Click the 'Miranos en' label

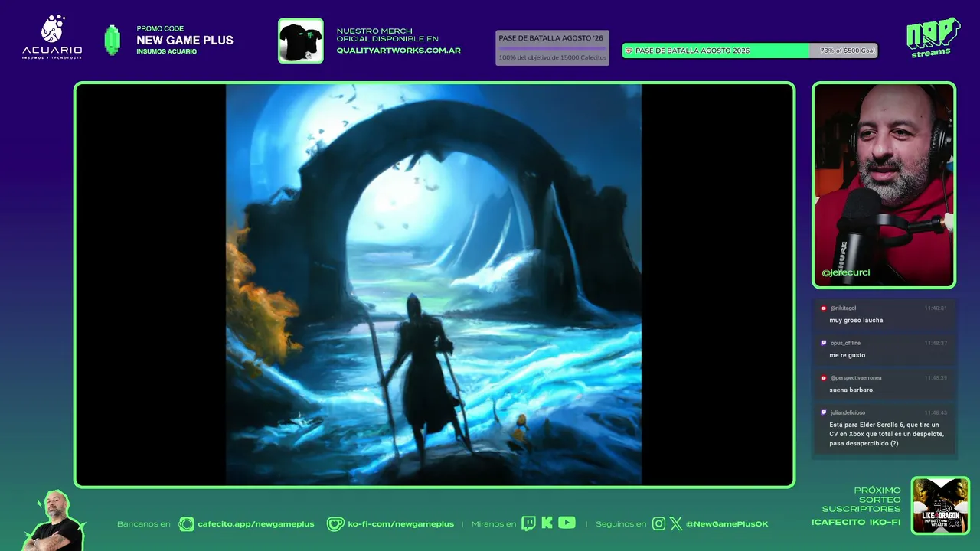(x=493, y=524)
